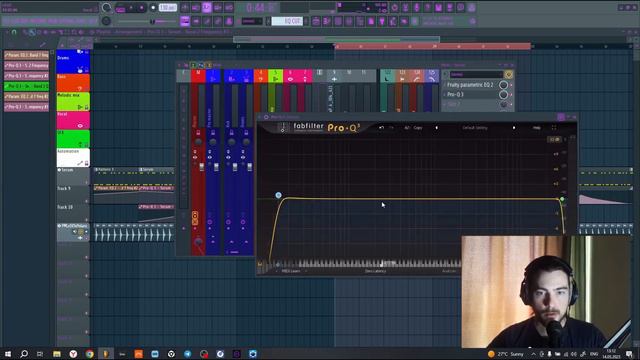The height and width of the screenshot is (360, 640).
Task: Click the stop button in the transport
Action: pos(142,8)
